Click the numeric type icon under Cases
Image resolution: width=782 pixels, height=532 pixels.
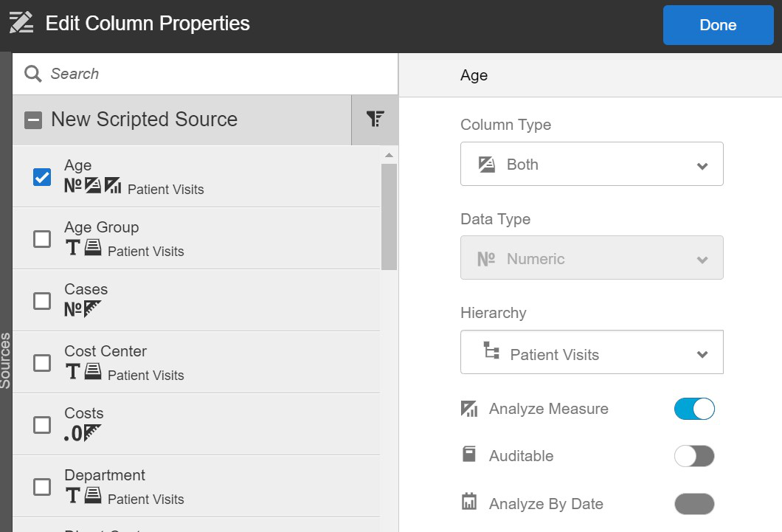[72, 310]
